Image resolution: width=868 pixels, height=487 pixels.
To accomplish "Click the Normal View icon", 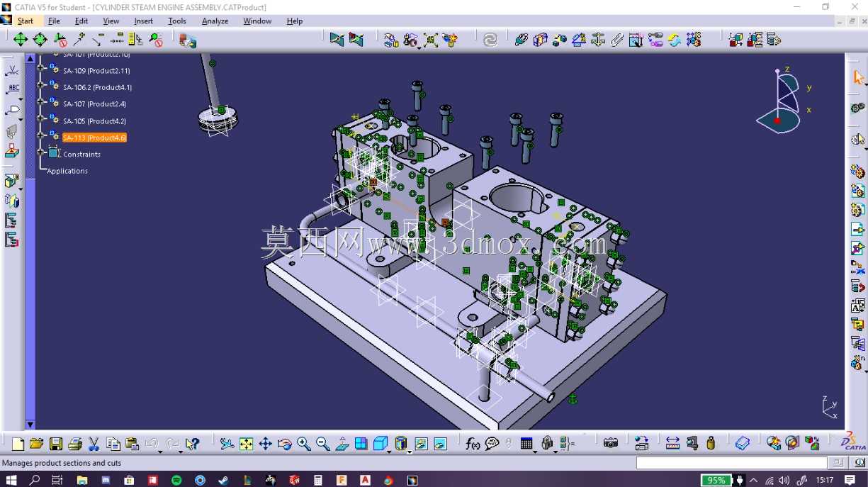I will point(342,444).
